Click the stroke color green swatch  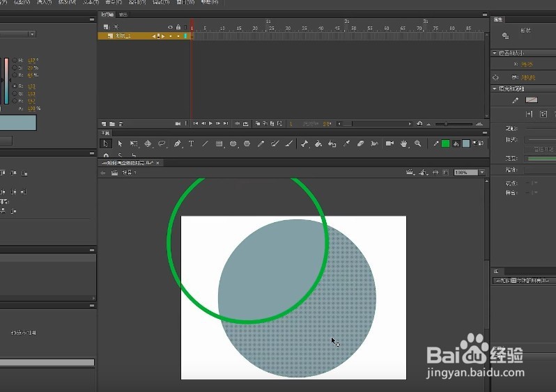pyautogui.click(x=446, y=143)
